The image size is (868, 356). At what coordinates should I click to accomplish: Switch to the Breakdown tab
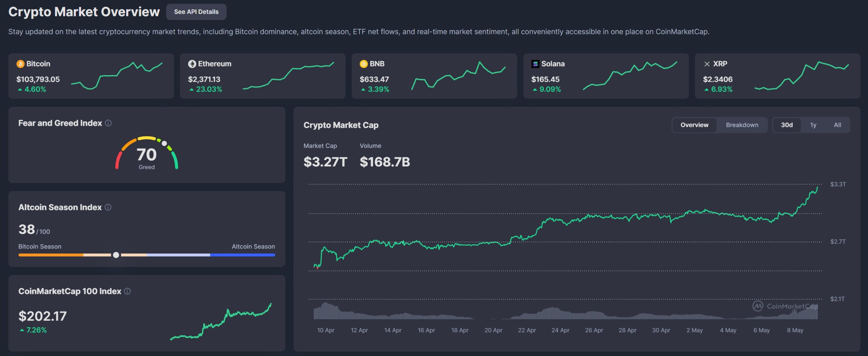(x=742, y=125)
